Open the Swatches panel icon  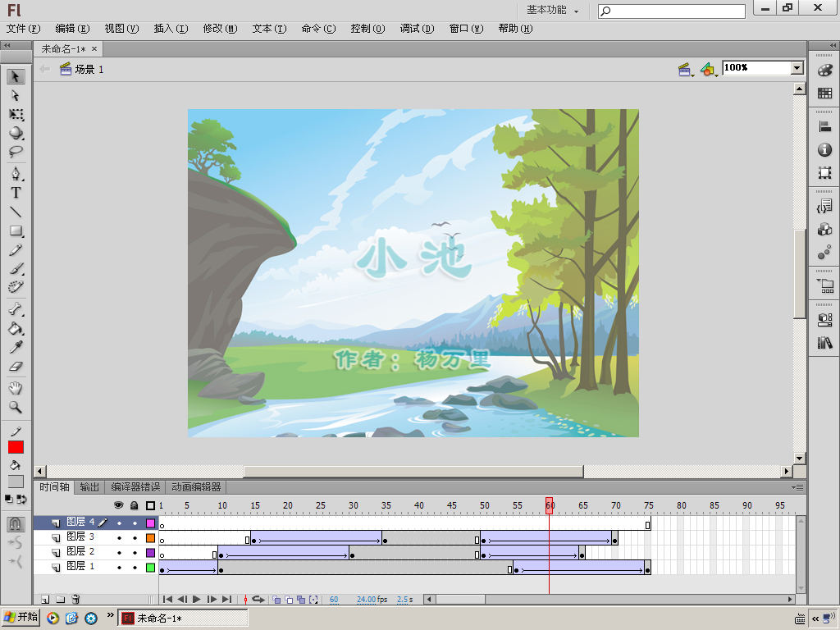825,94
